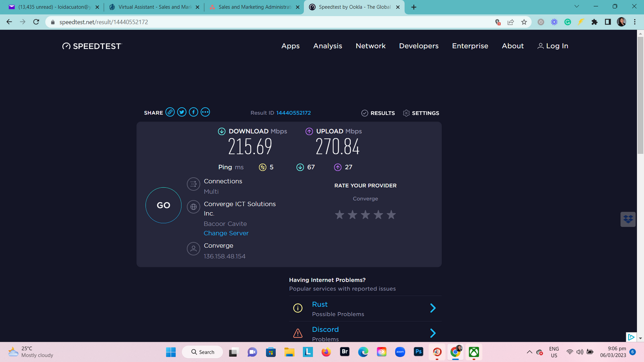Open the Enterprise menu
The width and height of the screenshot is (644, 362).
pos(470,46)
